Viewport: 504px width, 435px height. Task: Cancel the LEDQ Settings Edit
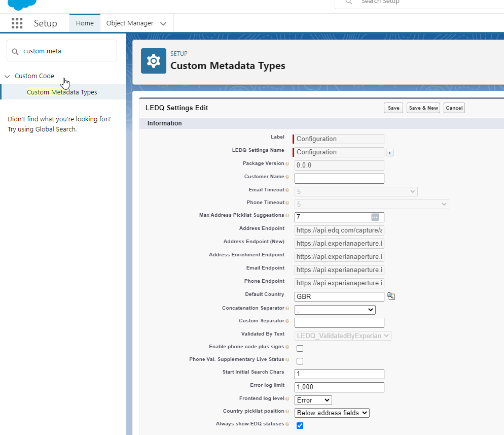[454, 108]
